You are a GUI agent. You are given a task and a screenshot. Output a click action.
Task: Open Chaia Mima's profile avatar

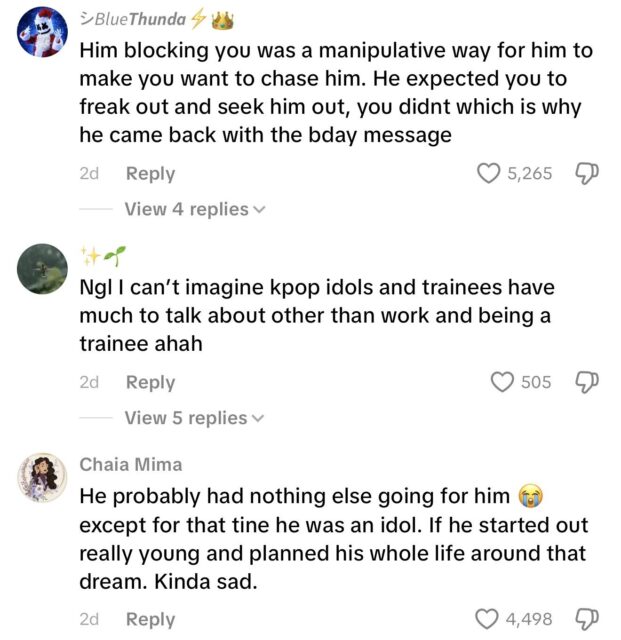[x=41, y=479]
